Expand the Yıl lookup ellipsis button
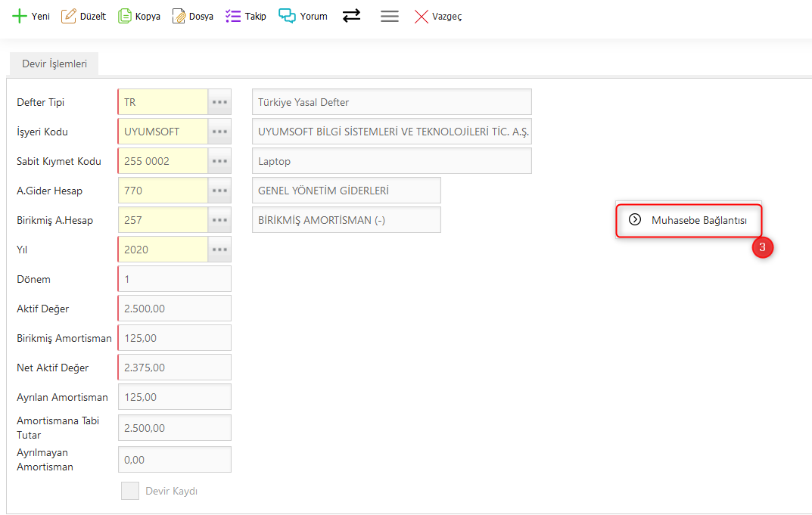 (x=220, y=250)
